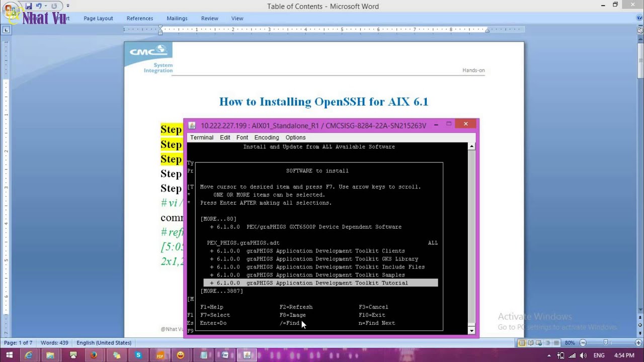The image size is (644, 362).
Task: Click the Java icon in terminal title bar
Action: click(192, 125)
